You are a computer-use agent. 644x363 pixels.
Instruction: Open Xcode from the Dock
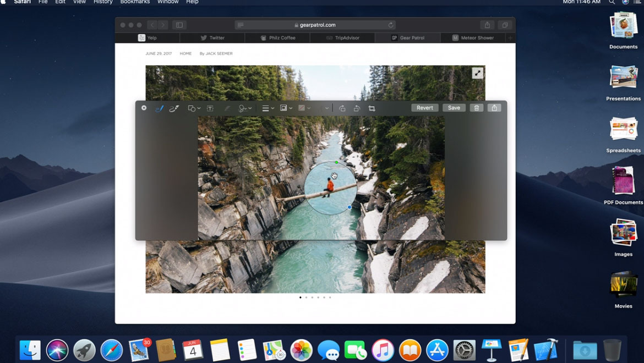coord(545,350)
